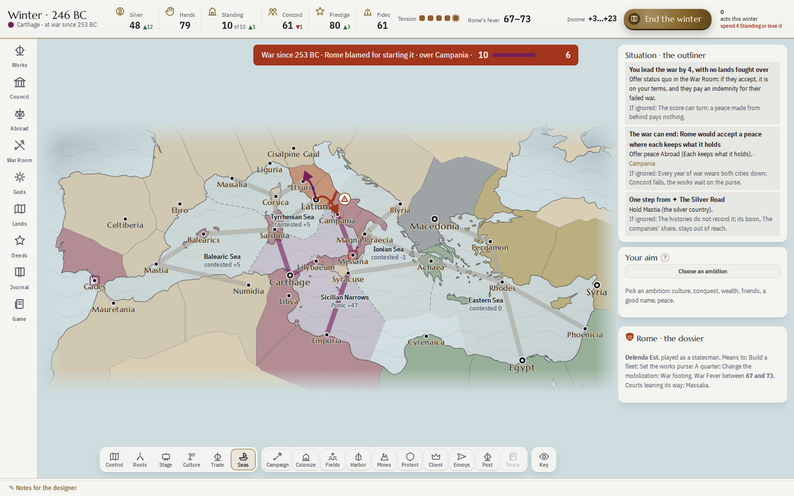Open the Gods sidebar icon
This screenshot has width=794, height=496.
coord(19,183)
